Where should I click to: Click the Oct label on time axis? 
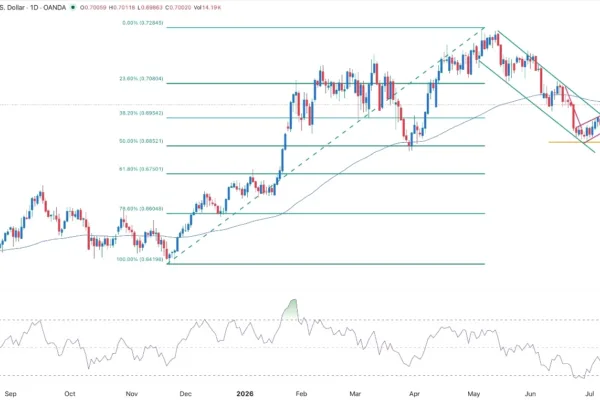point(70,393)
